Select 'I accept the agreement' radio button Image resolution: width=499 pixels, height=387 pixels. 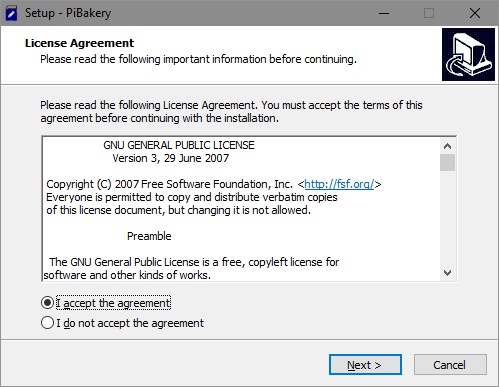pyautogui.click(x=47, y=303)
